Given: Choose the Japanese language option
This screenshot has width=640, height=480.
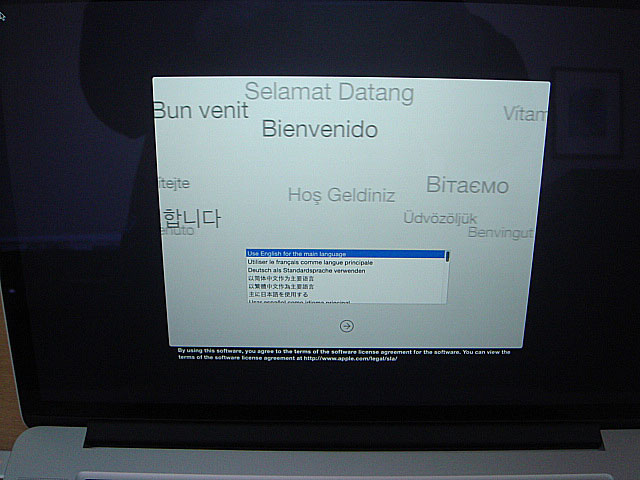Looking at the screenshot, I should click(x=345, y=294).
